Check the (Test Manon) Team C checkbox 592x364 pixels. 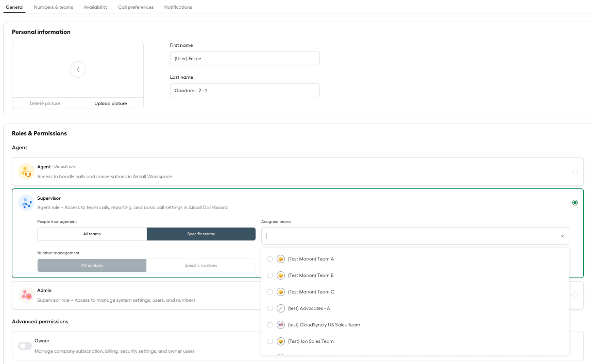tap(270, 292)
